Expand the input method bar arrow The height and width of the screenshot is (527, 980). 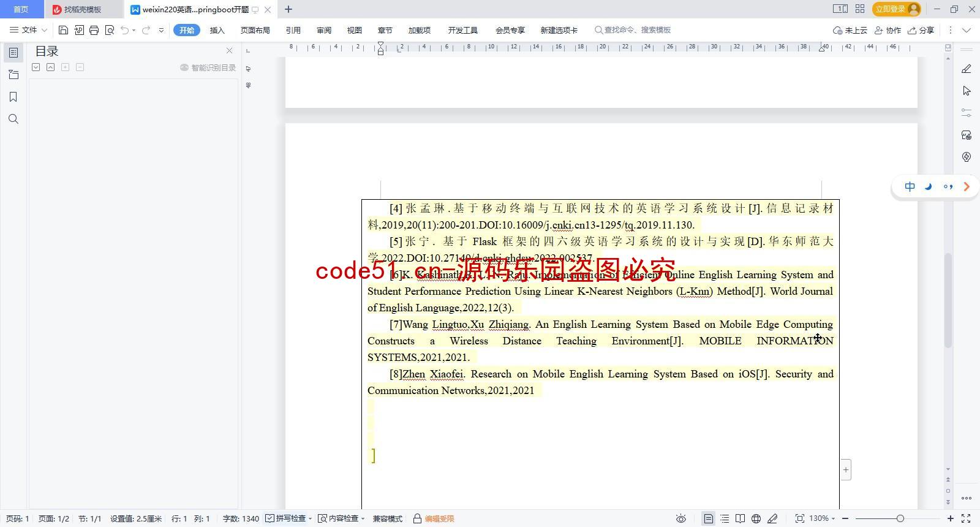coord(967,187)
